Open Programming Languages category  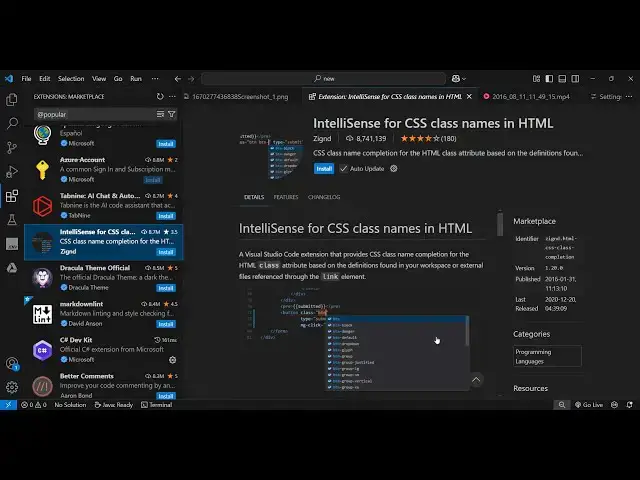[x=547, y=356]
